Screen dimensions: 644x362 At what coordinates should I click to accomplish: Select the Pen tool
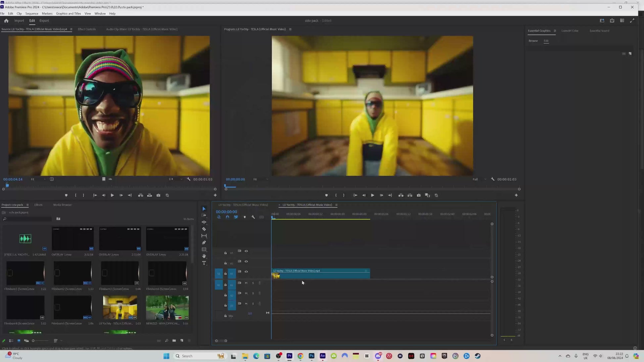coord(204,243)
